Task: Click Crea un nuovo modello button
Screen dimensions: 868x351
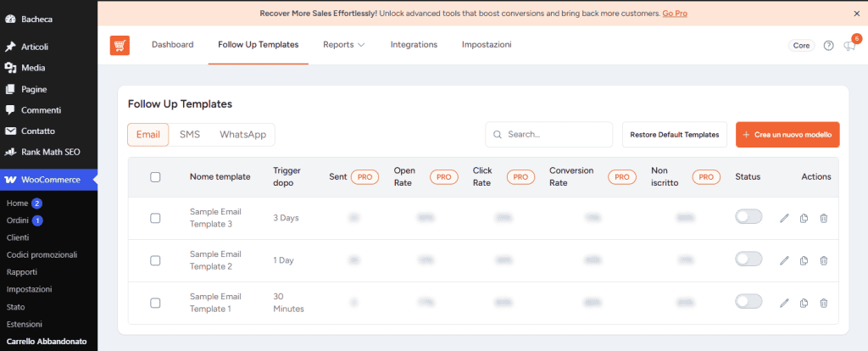Action: (x=787, y=135)
